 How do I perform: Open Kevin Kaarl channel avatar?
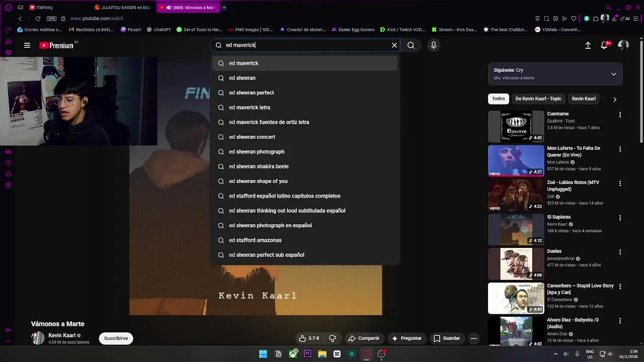point(38,338)
